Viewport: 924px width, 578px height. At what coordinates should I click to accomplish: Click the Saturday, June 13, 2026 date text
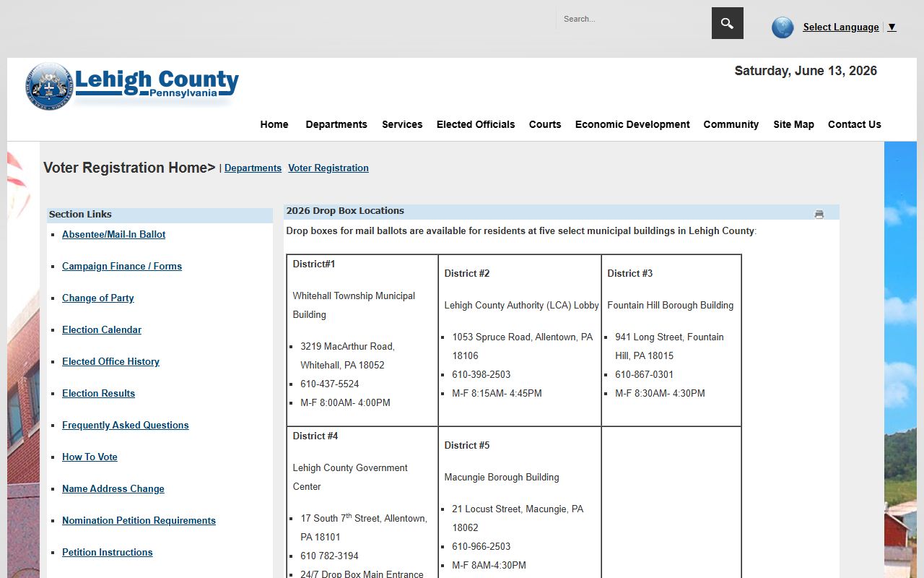(806, 71)
